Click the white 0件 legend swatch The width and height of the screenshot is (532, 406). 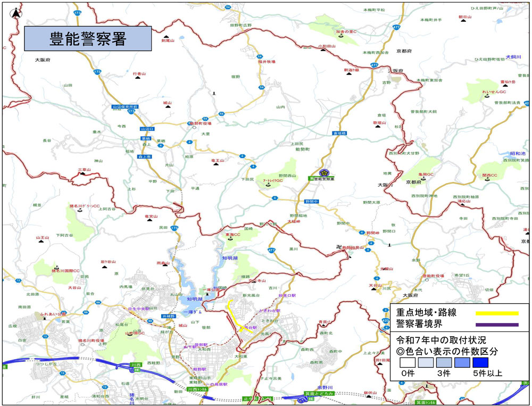point(408,362)
